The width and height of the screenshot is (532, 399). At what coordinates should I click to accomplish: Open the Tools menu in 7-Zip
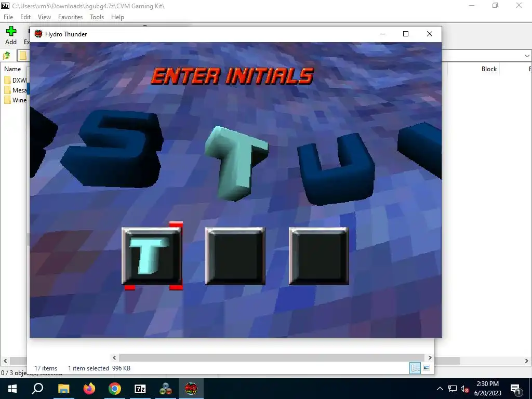(97, 17)
